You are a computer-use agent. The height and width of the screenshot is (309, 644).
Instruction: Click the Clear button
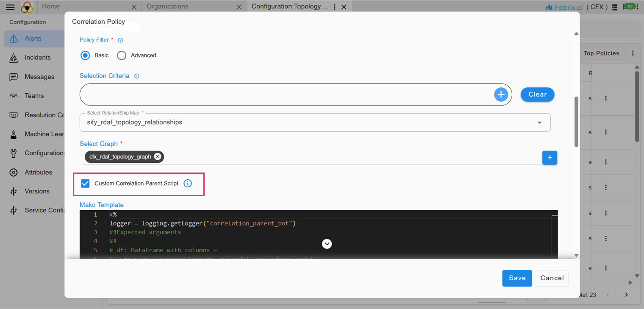pyautogui.click(x=537, y=95)
